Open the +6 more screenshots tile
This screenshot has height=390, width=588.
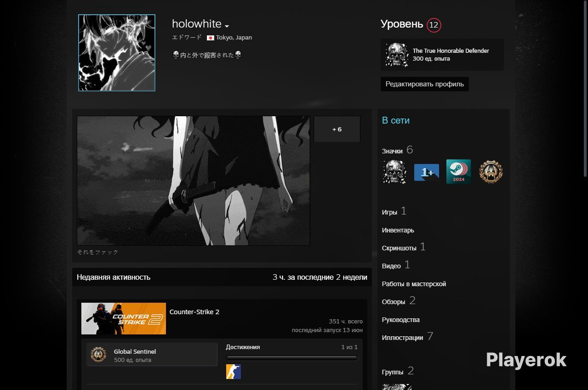point(337,129)
